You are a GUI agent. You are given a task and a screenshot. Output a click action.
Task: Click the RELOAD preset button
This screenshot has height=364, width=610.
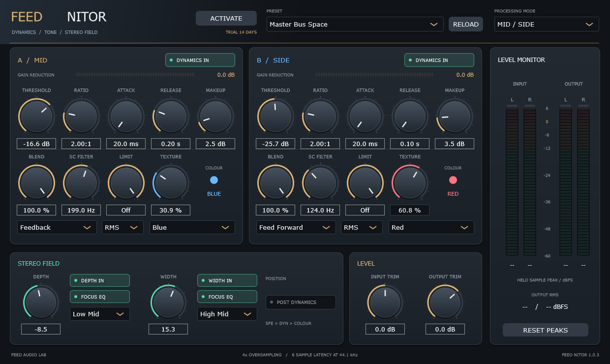coord(466,24)
